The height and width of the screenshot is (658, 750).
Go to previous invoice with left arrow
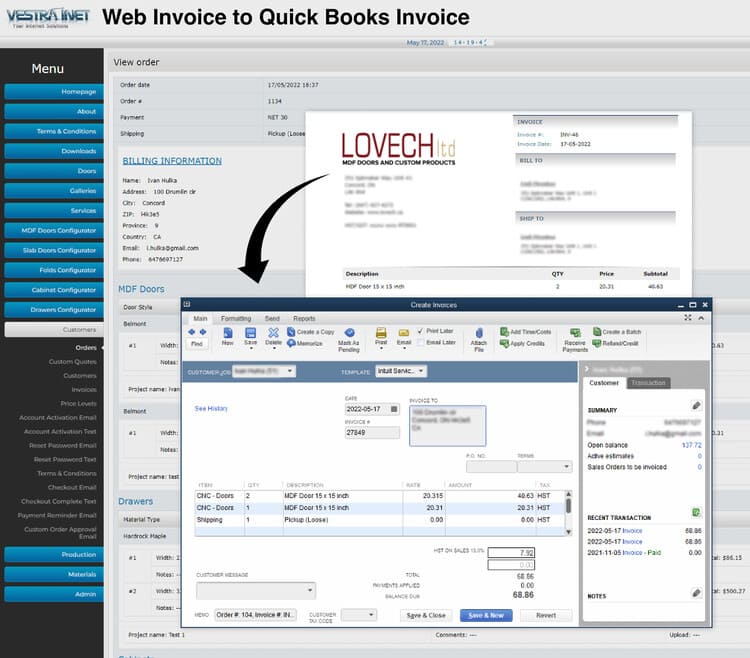pyautogui.click(x=192, y=331)
